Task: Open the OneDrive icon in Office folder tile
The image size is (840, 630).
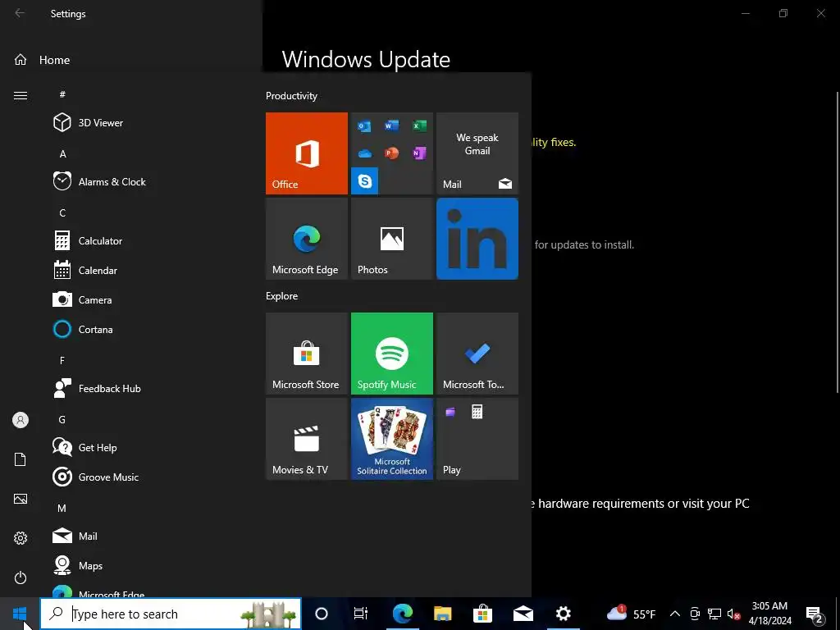Action: (365, 153)
